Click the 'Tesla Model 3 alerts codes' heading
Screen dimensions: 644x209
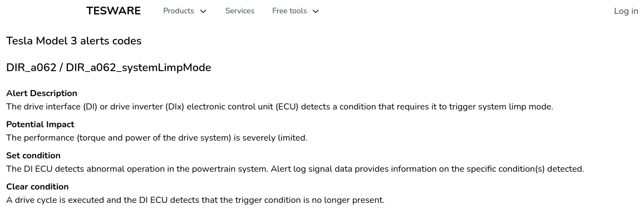74,41
